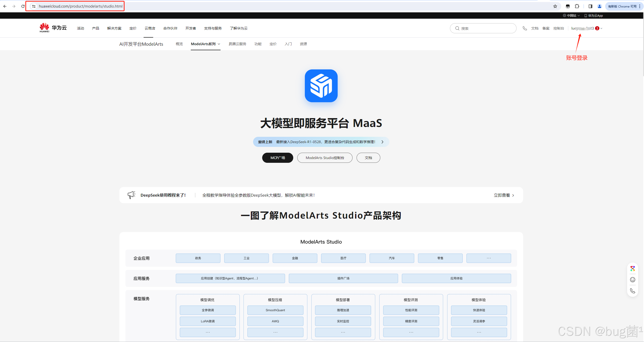Screen dimensions: 644x342
Task: Click ModelArts Studio控制台 button
Action: 325,158
